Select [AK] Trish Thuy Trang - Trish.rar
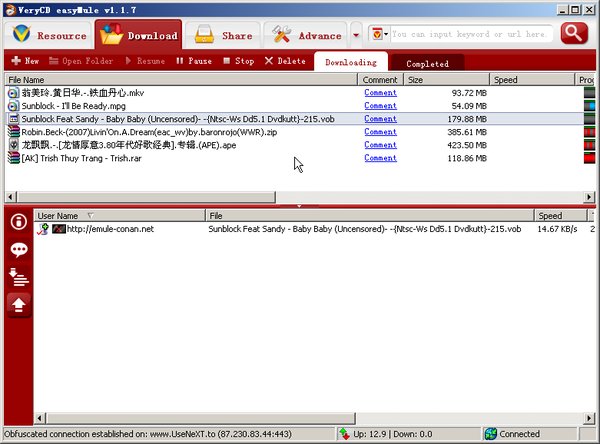The width and height of the screenshot is (600, 444). click(x=300, y=158)
